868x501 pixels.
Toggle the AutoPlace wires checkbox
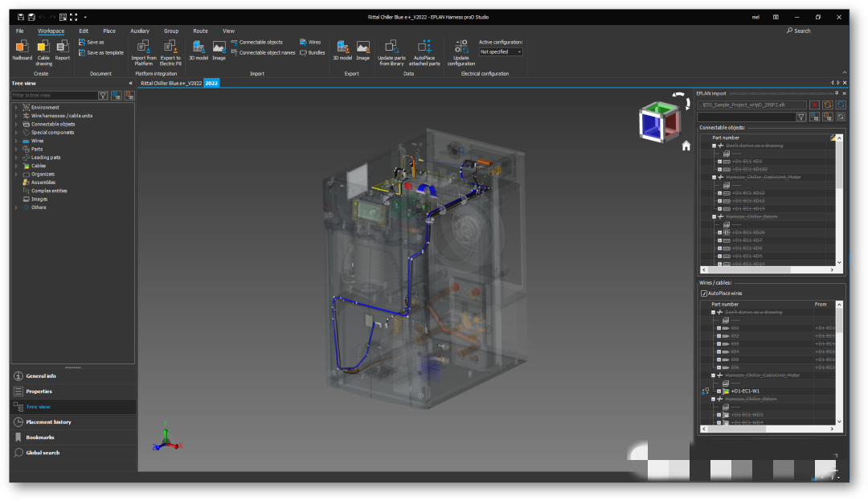click(704, 294)
